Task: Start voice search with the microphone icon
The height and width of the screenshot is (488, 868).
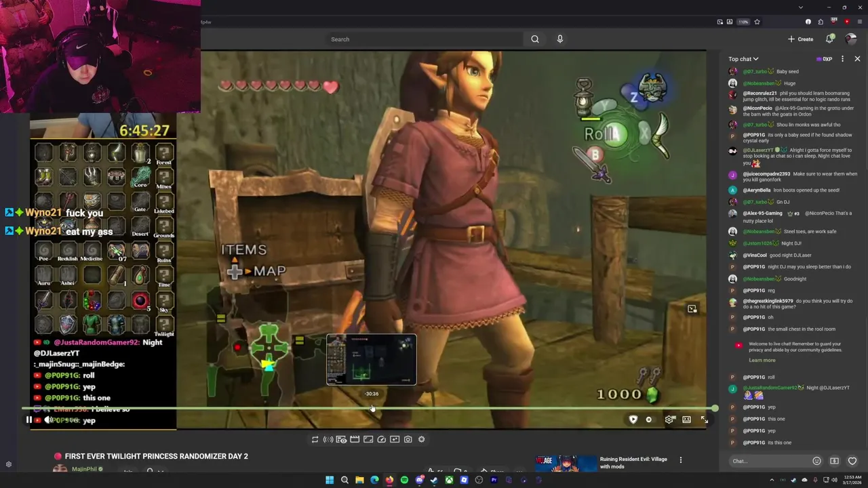Action: pos(560,39)
